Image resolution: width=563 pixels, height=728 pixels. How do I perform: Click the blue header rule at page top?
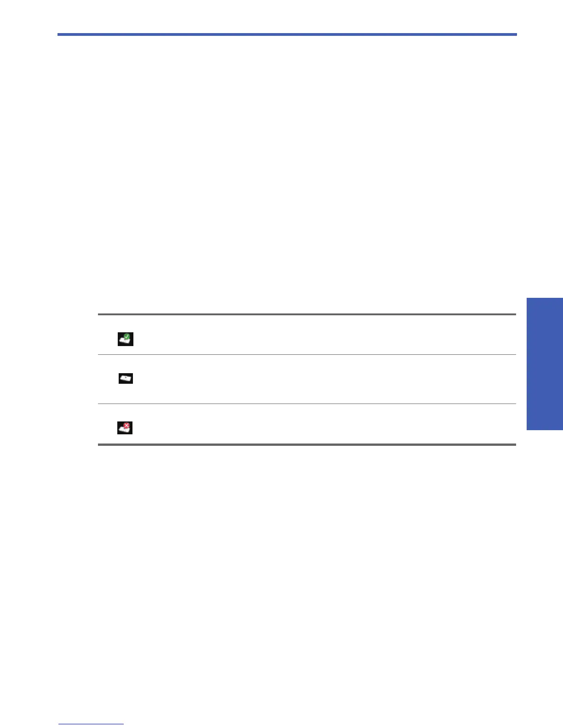pos(287,34)
